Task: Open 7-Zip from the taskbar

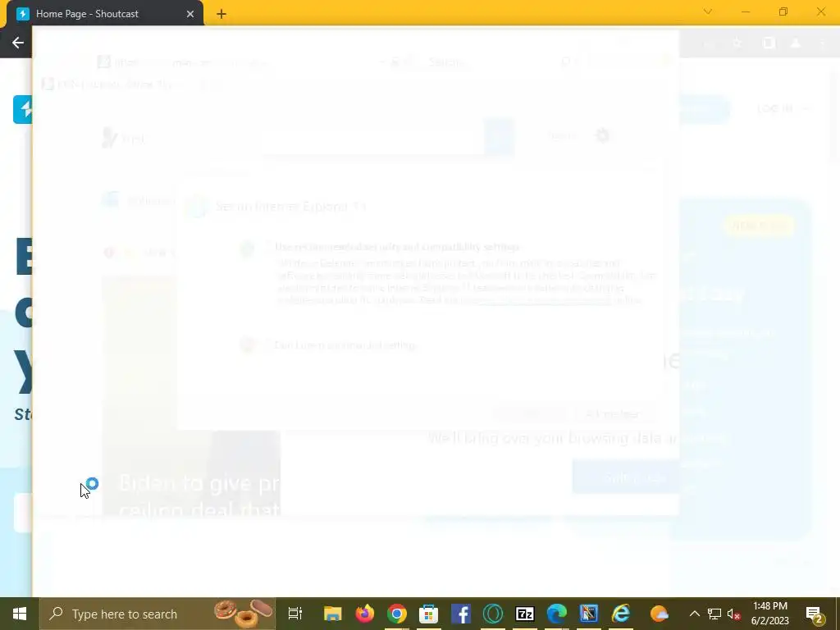Action: pyautogui.click(x=525, y=614)
